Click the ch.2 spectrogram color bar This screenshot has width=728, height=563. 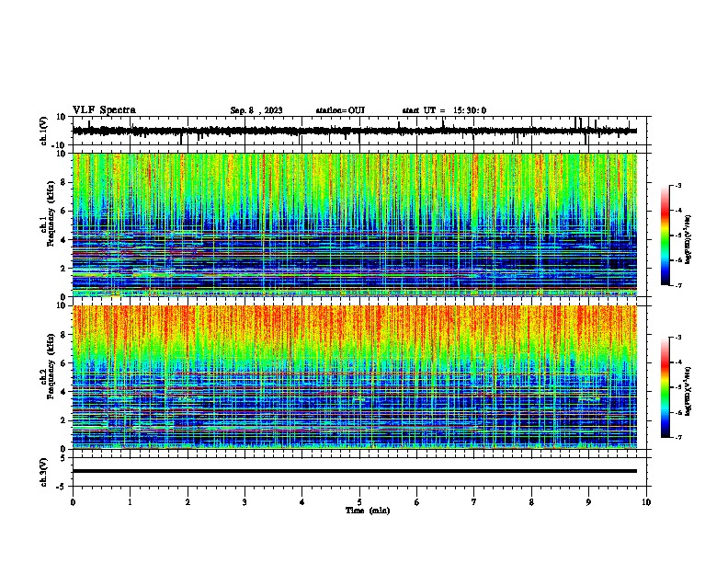665,387
